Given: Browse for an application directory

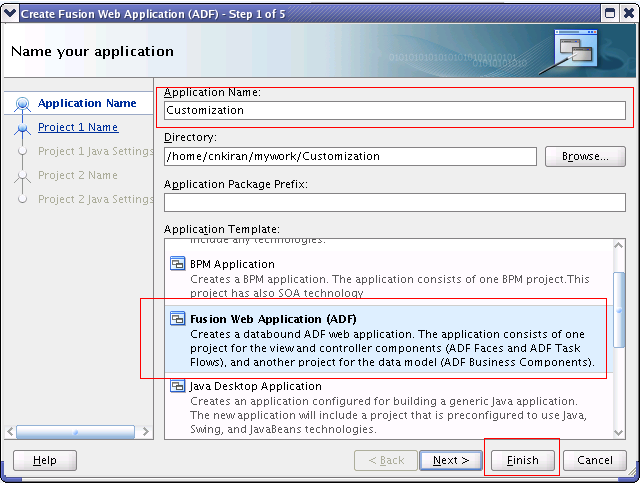Looking at the screenshot, I should point(585,156).
